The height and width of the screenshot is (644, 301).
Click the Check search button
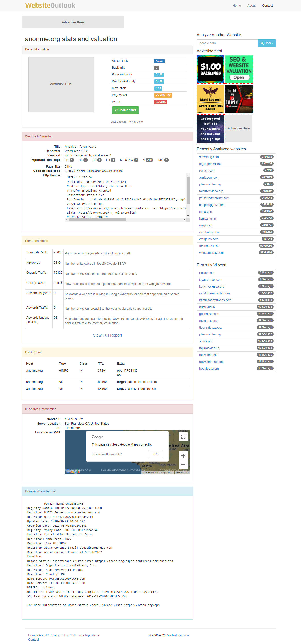(267, 43)
